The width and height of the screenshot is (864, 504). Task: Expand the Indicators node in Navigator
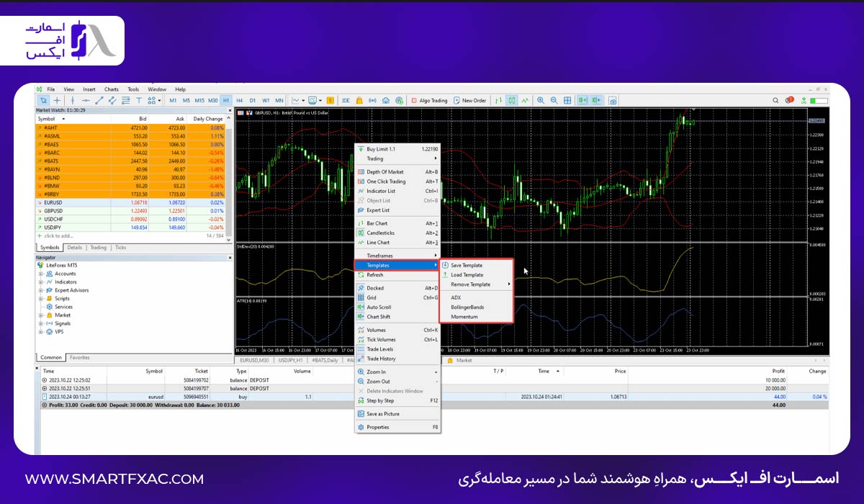tap(41, 282)
